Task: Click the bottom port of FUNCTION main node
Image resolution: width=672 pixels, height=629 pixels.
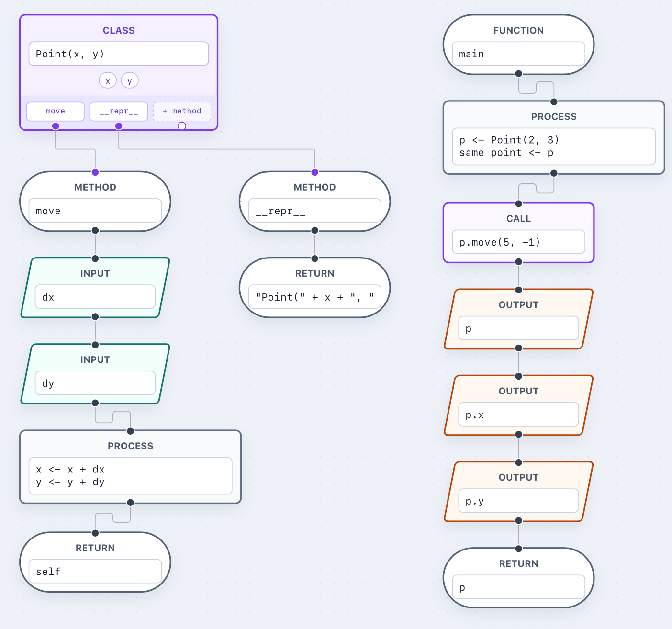Action: point(519,74)
